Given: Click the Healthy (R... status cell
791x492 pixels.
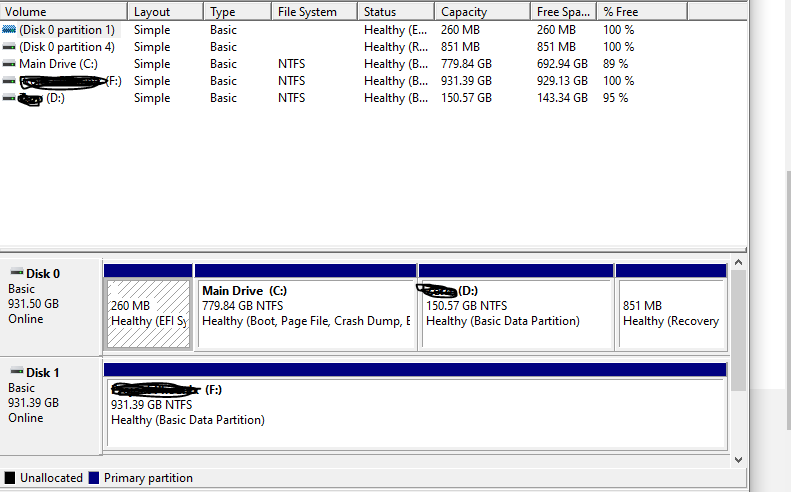Looking at the screenshot, I should pos(396,47).
